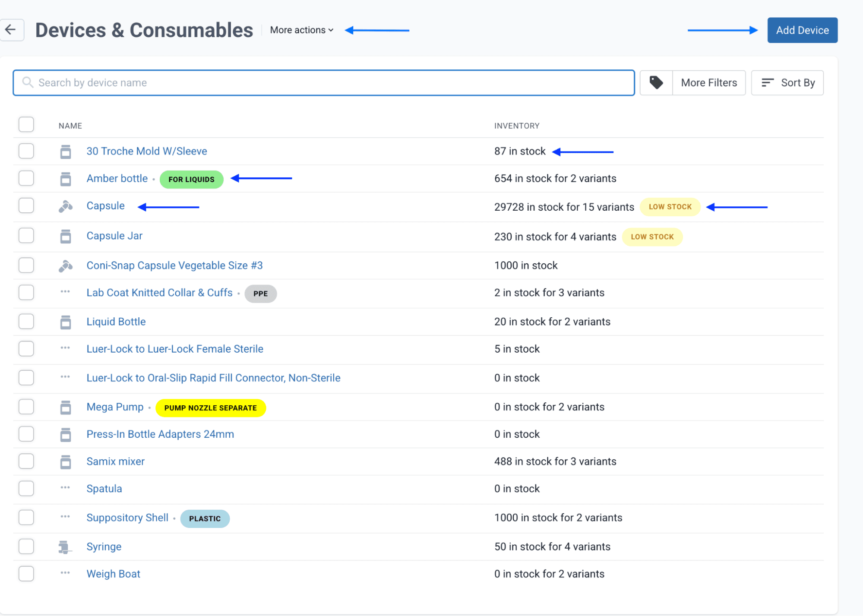Open the More actions dropdown
The width and height of the screenshot is (863, 616).
click(x=302, y=30)
